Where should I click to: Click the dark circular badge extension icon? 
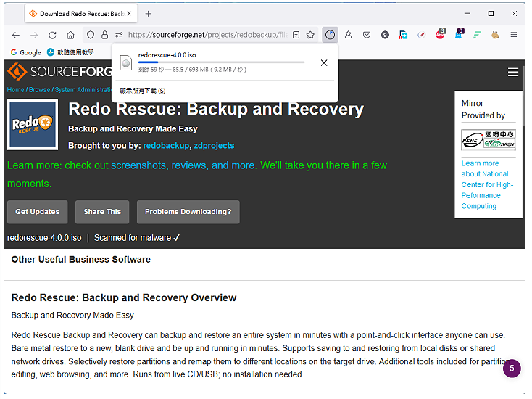pyautogui.click(x=385, y=35)
